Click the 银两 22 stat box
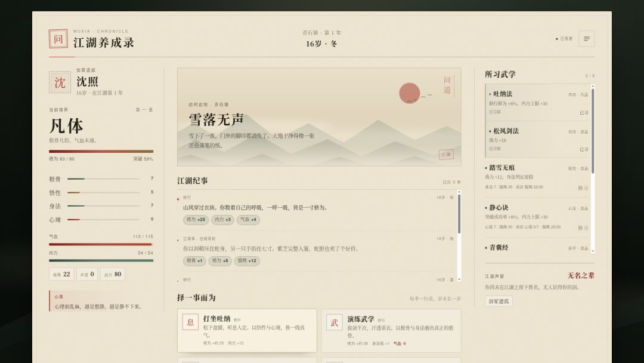644x363 pixels. coord(61,274)
